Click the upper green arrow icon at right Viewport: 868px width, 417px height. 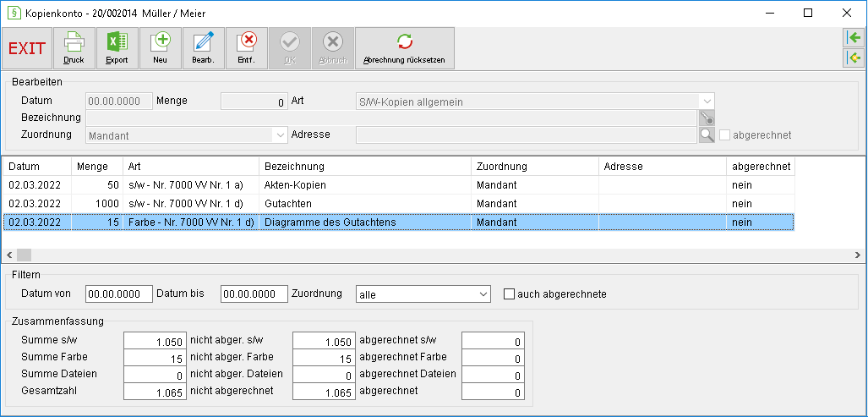pyautogui.click(x=854, y=38)
